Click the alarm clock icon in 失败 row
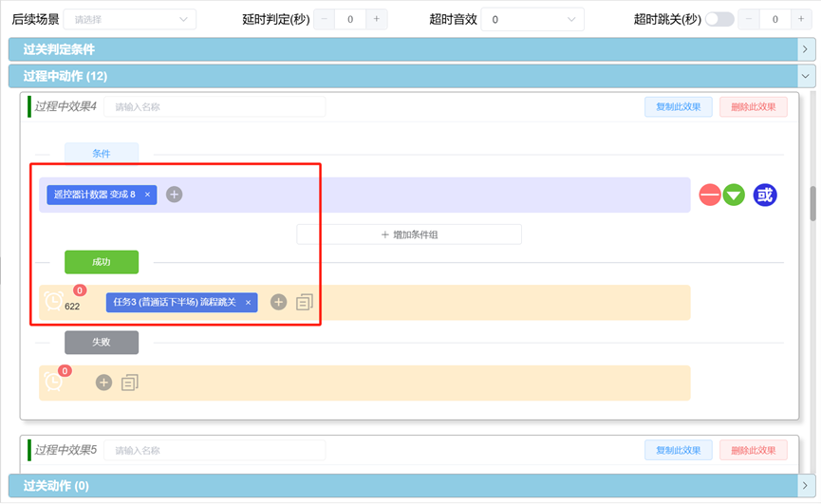This screenshot has width=821, height=504. (55, 382)
